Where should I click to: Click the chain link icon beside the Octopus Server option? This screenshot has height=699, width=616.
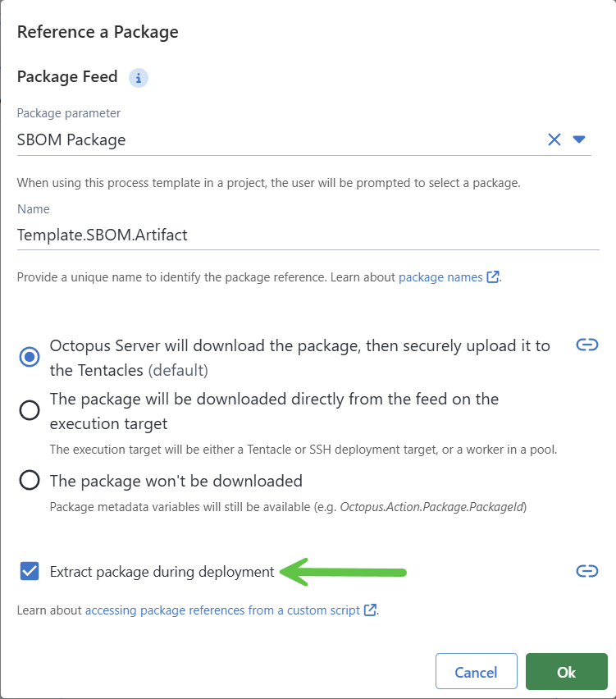[x=587, y=345]
